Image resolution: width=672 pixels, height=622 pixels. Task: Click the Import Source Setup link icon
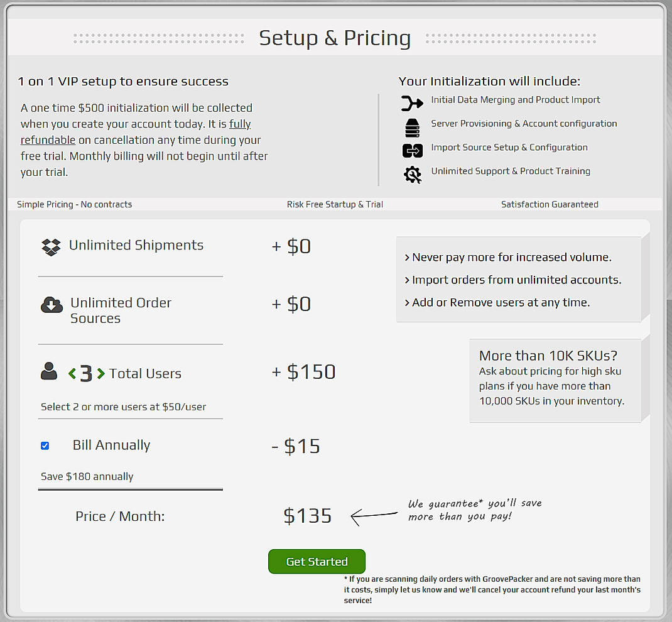pos(412,151)
